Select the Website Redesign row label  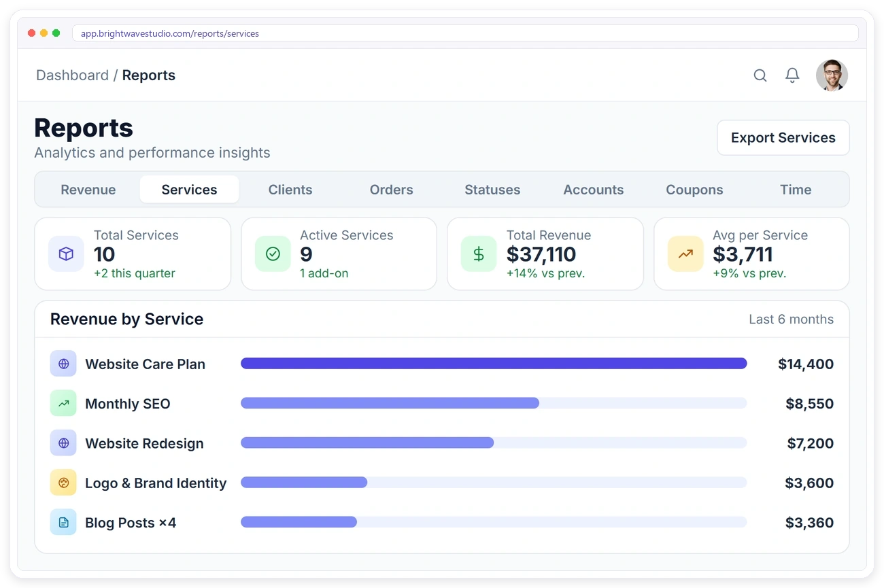[144, 443]
